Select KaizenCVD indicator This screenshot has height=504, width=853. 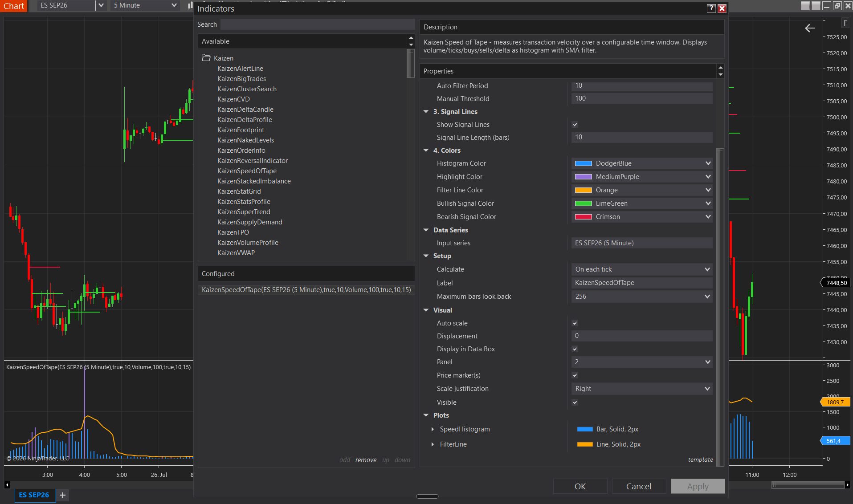(x=233, y=99)
